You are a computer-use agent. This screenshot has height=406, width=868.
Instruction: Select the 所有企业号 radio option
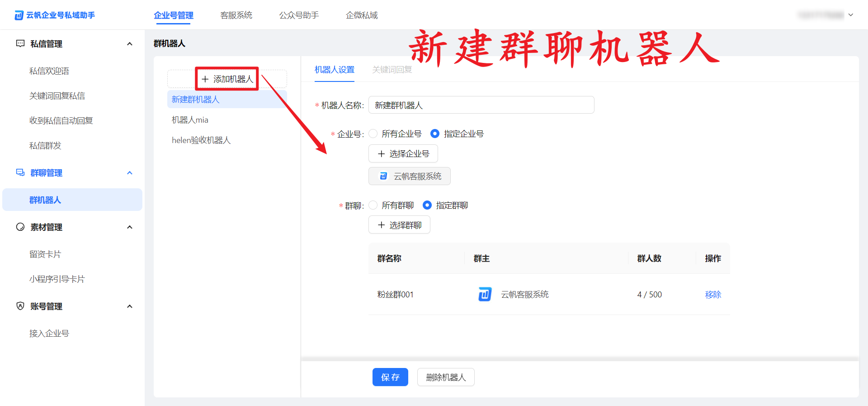pyautogui.click(x=373, y=134)
